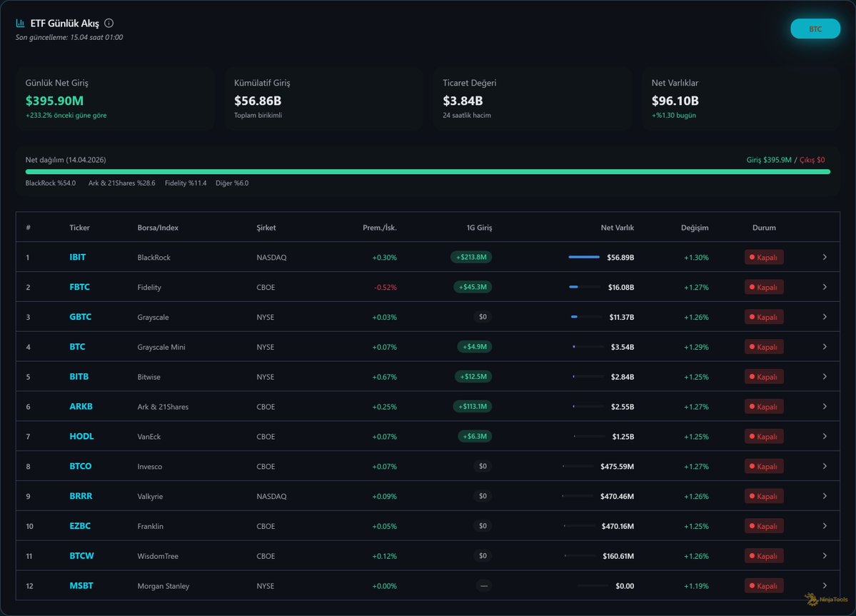Image resolution: width=856 pixels, height=616 pixels.
Task: Select the Günlük Net Giriş summary card
Action: (x=115, y=99)
